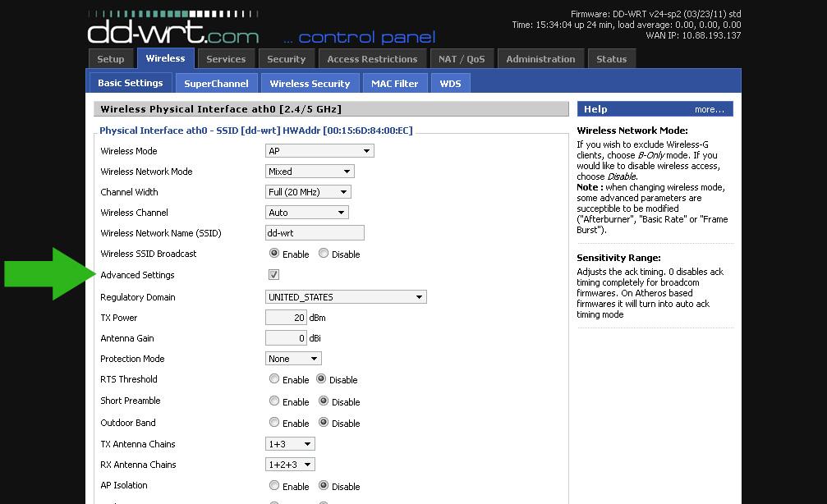Screen dimensions: 827x504
Task: Open the Administration tab
Action: [540, 59]
